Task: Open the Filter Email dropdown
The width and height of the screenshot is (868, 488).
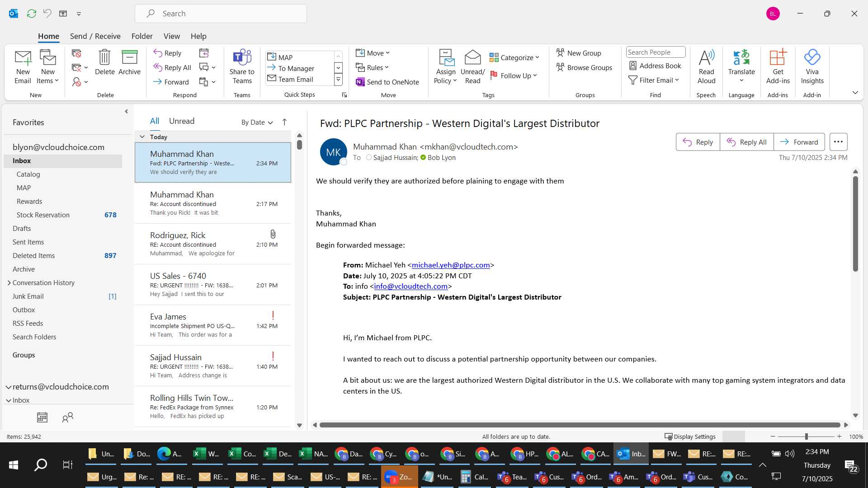Action: tap(654, 80)
